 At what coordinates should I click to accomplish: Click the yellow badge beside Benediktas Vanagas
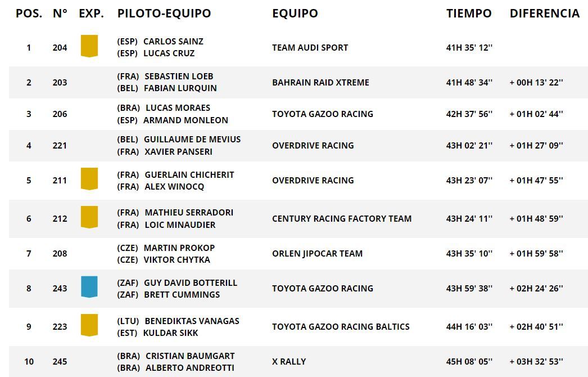coord(89,325)
